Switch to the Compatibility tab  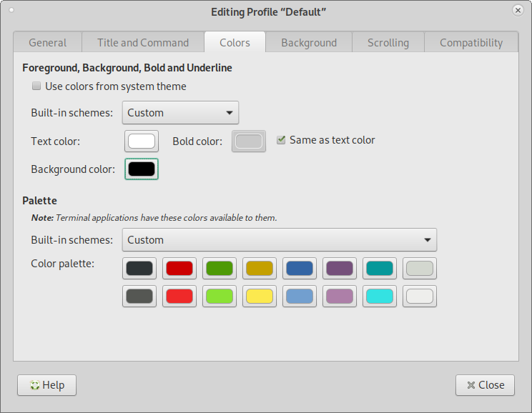click(471, 42)
